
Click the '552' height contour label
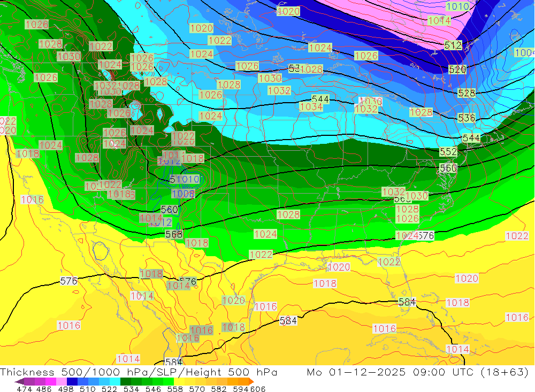click(448, 151)
